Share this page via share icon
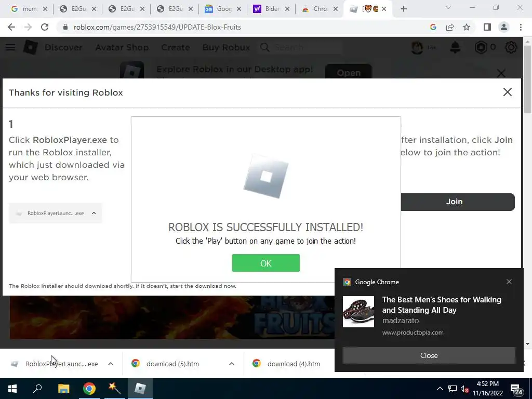Viewport: 532px width, 399px height. (450, 27)
